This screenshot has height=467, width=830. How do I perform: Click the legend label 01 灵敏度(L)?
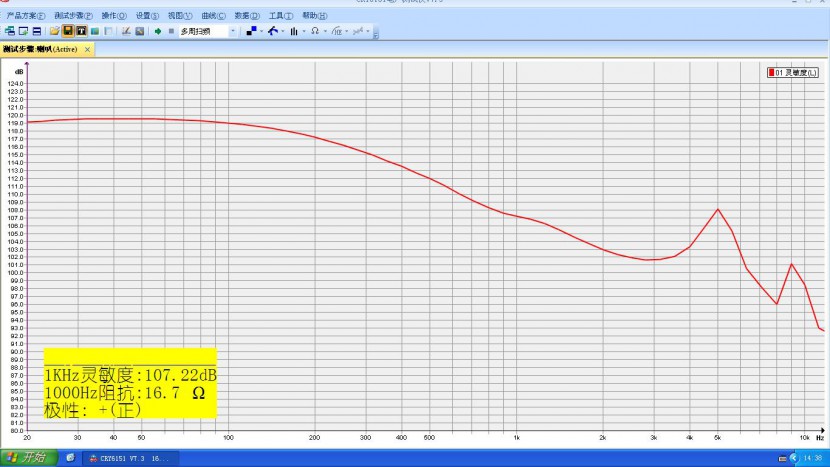click(796, 73)
